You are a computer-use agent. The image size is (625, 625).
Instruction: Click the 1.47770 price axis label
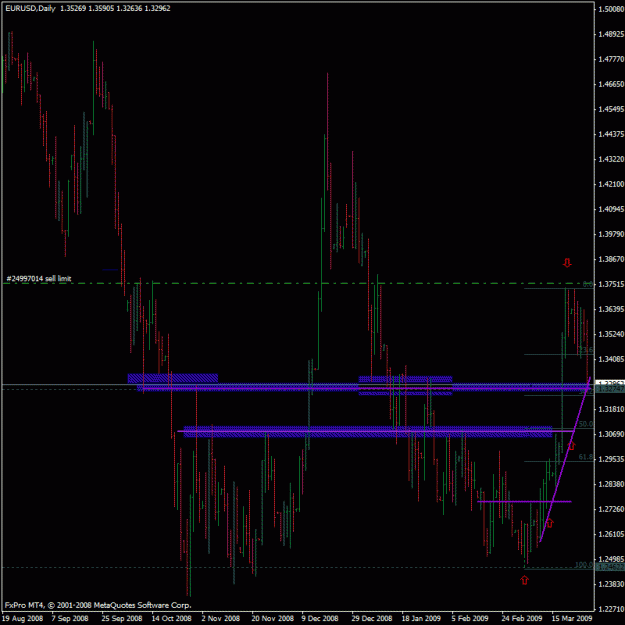[611, 59]
